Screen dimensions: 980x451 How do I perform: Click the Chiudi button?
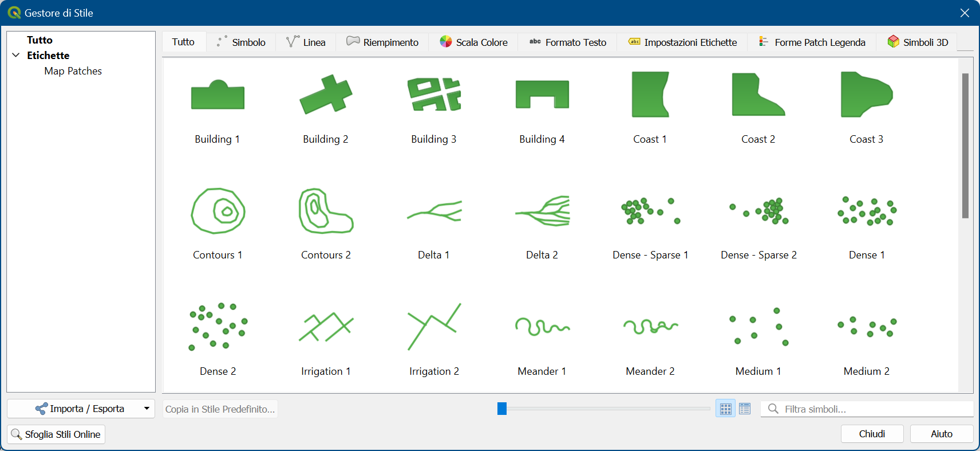click(x=872, y=434)
